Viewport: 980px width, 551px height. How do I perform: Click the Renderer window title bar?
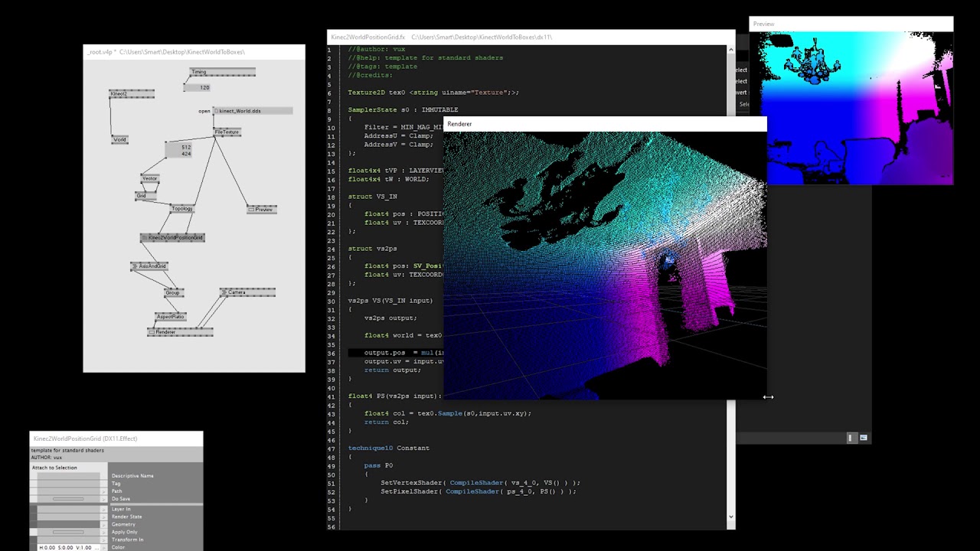[x=605, y=124]
